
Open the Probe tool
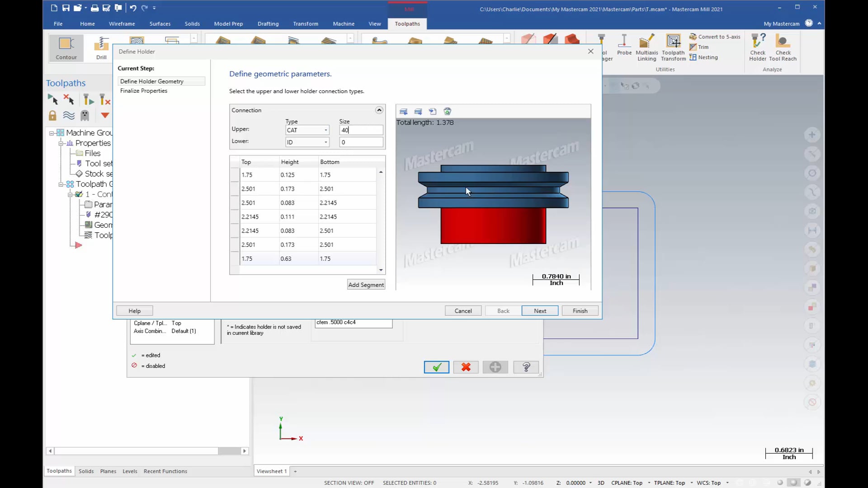(x=624, y=45)
